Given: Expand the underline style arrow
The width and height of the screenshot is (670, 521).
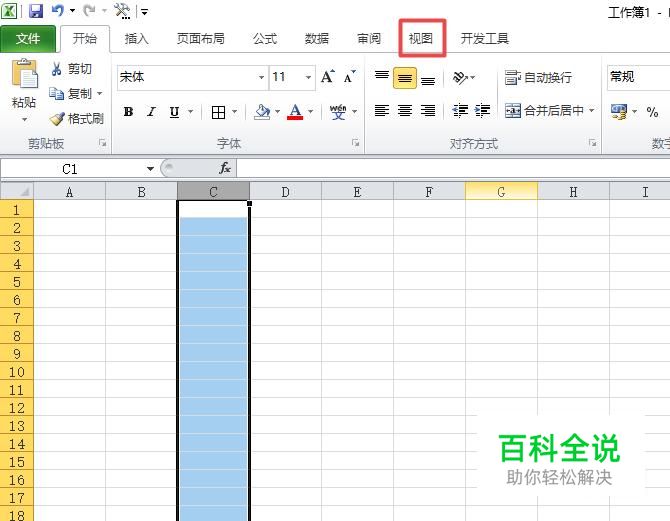Looking at the screenshot, I should tap(191, 112).
